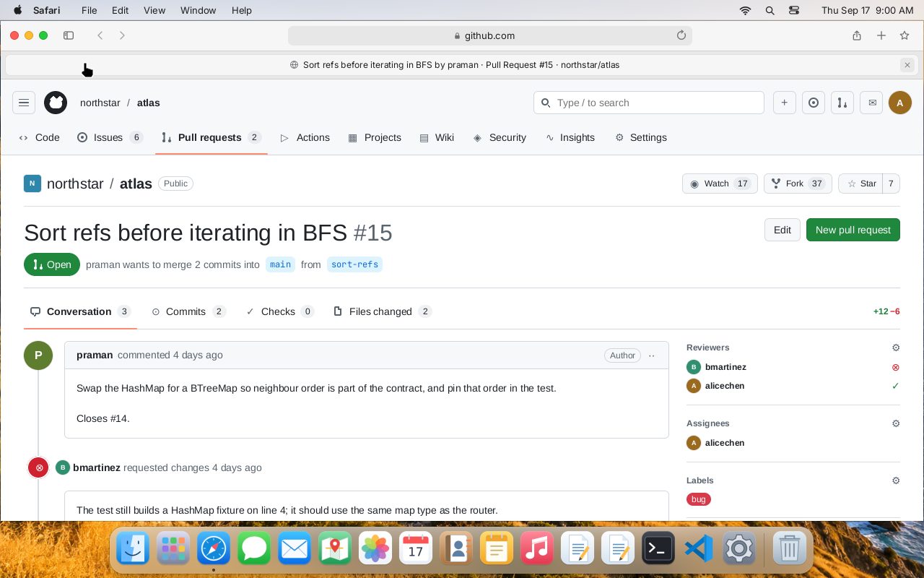The image size is (924, 578).
Task: Close the Safari tab
Action: (907, 65)
